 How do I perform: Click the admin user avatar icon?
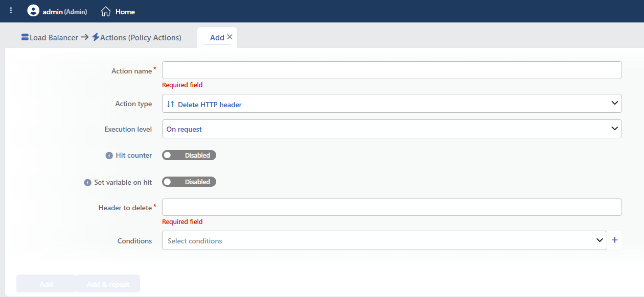pyautogui.click(x=33, y=11)
